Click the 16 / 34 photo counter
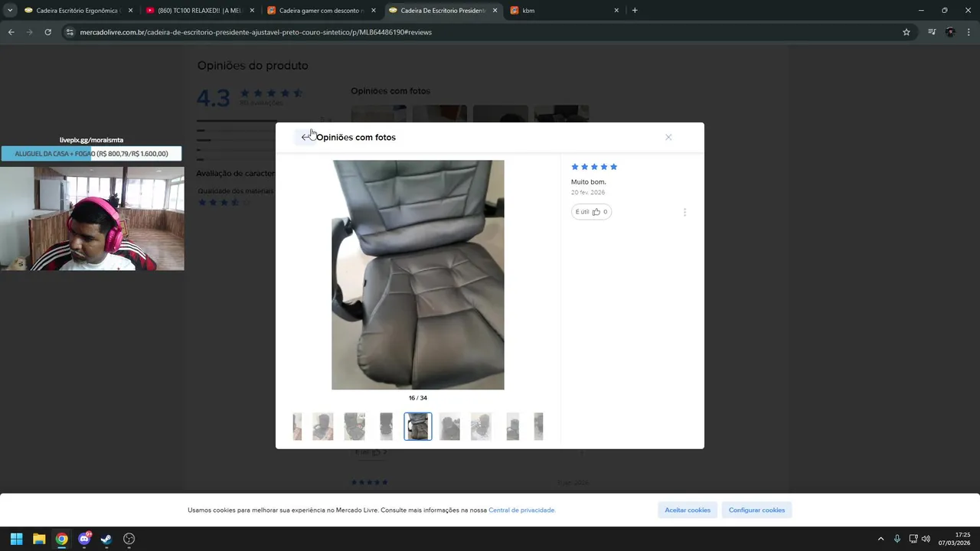The width and height of the screenshot is (980, 551). (418, 398)
